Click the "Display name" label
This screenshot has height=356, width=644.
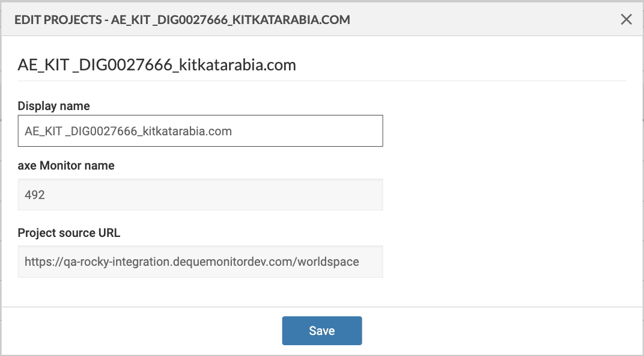[53, 106]
